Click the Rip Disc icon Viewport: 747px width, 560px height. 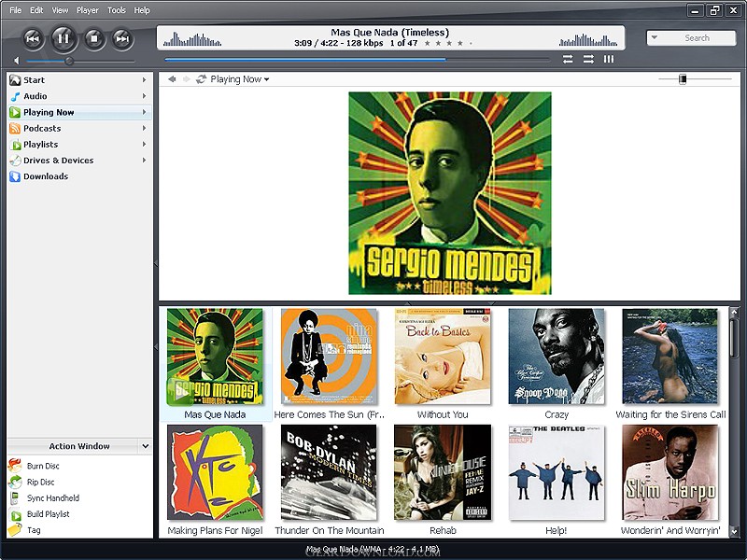(15, 482)
